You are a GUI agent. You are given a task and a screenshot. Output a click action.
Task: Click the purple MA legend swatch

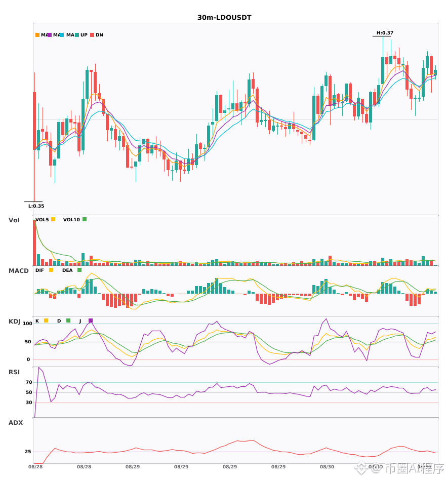click(x=50, y=35)
